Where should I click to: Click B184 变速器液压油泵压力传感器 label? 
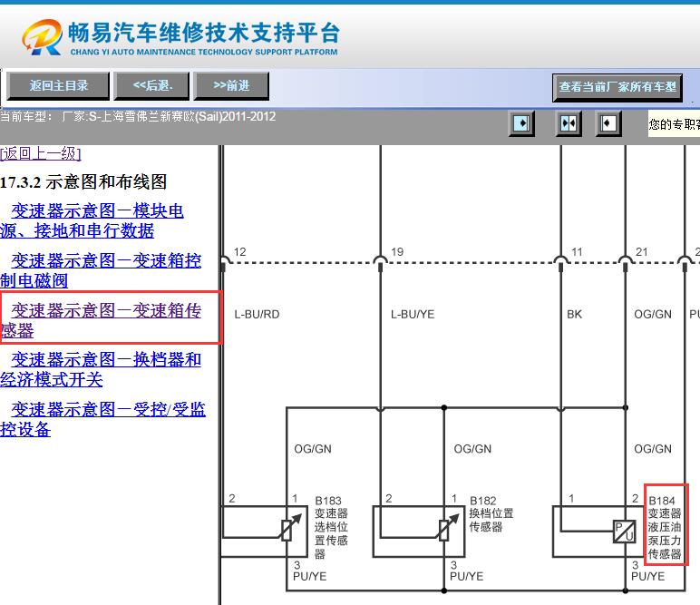[x=665, y=527]
